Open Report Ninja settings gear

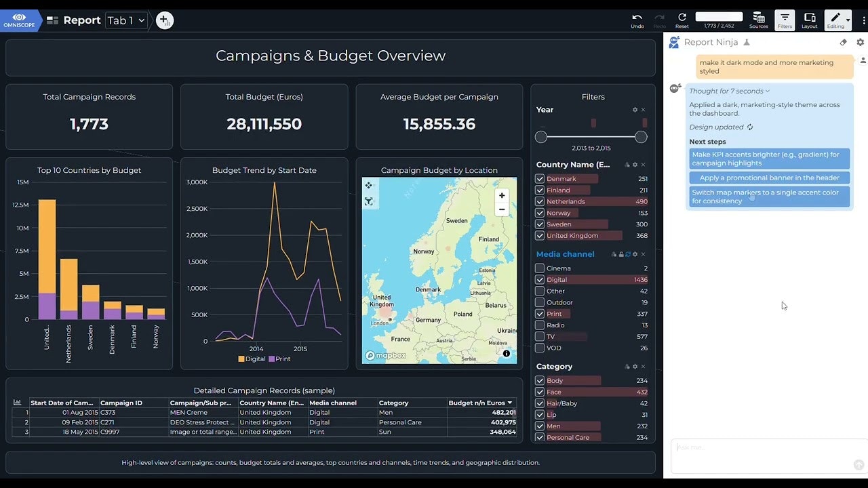coord(861,42)
